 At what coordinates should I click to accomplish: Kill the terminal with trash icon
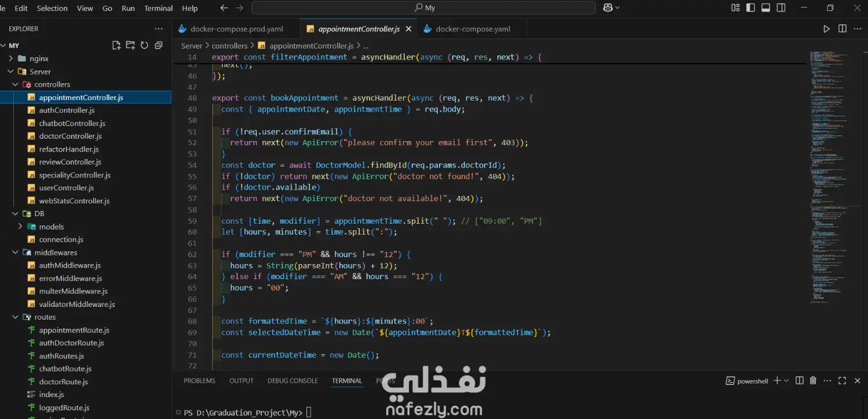(x=813, y=381)
